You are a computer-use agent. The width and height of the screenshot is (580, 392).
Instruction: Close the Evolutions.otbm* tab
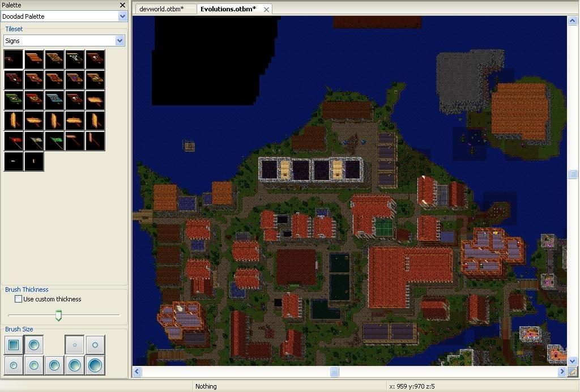pos(266,10)
